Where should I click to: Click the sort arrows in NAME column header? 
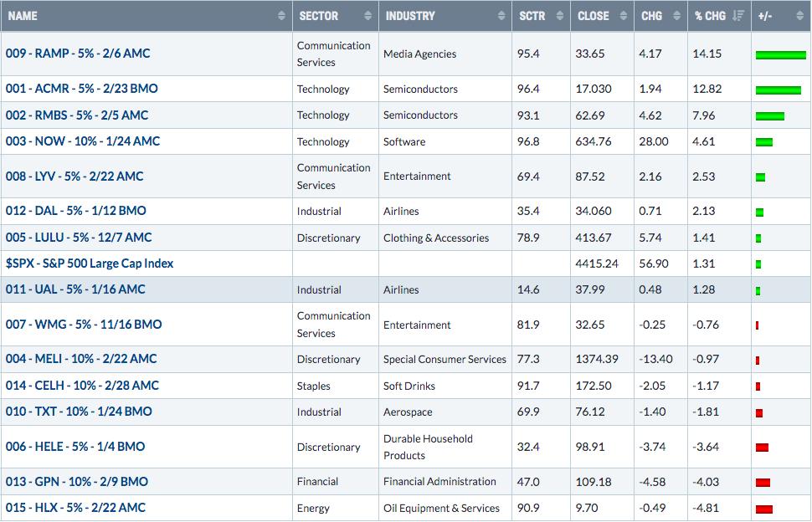[281, 16]
